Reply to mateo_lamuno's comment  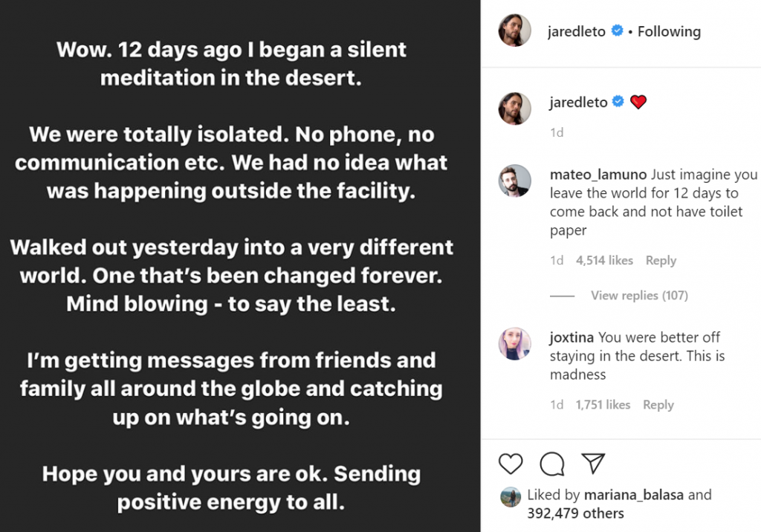coord(661,260)
